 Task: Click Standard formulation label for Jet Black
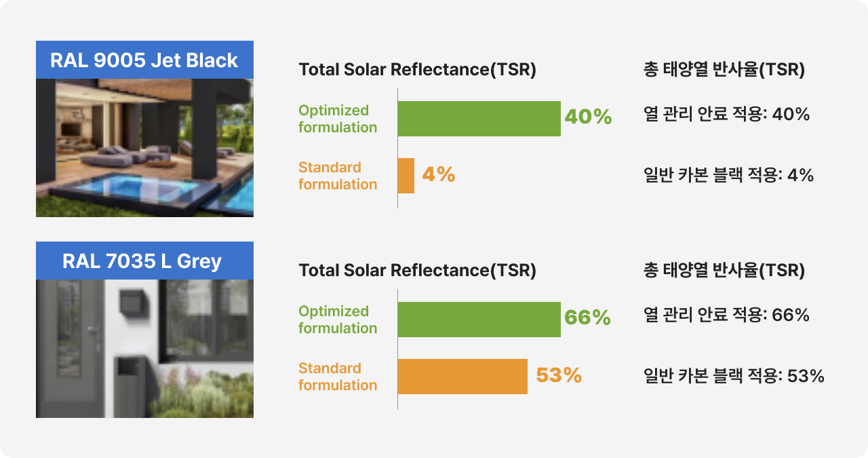(338, 176)
